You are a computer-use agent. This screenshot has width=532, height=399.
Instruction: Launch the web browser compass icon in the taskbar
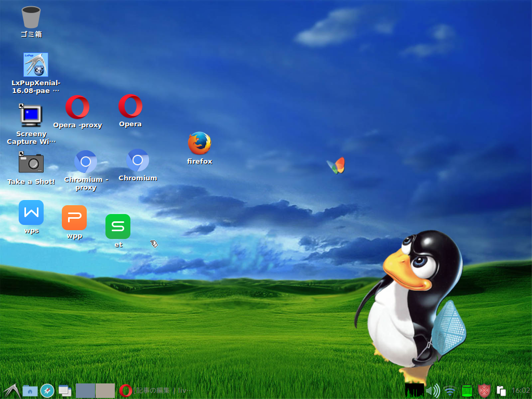(x=47, y=391)
